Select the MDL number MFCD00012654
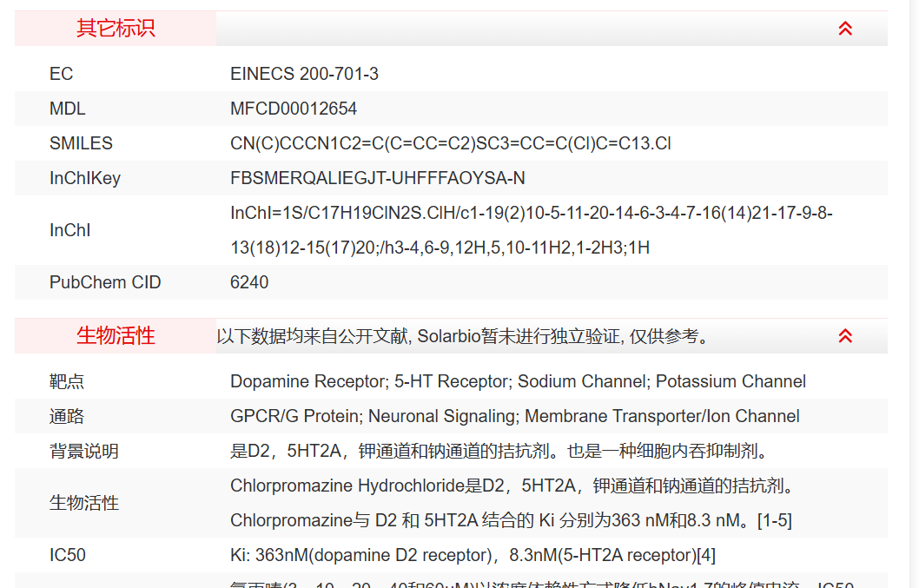Viewport: 919px width, 588px height. (294, 109)
